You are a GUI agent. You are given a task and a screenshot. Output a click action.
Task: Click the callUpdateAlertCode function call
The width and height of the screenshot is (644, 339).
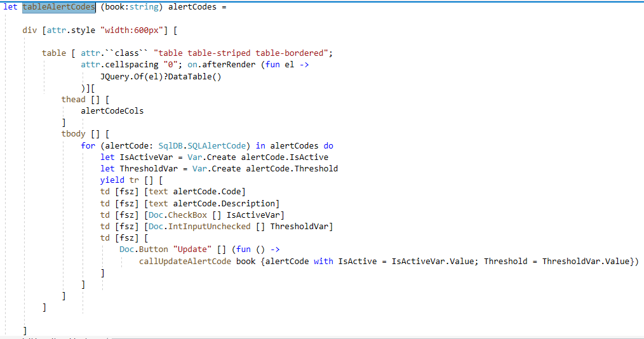185,262
